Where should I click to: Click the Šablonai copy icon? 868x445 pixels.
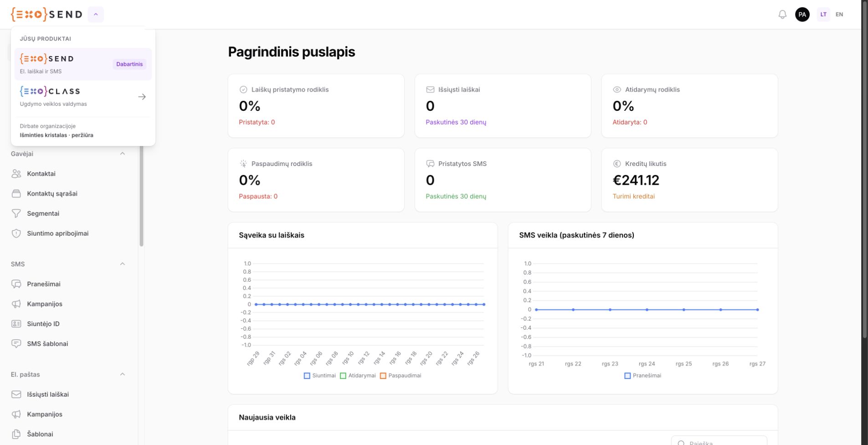click(x=16, y=434)
